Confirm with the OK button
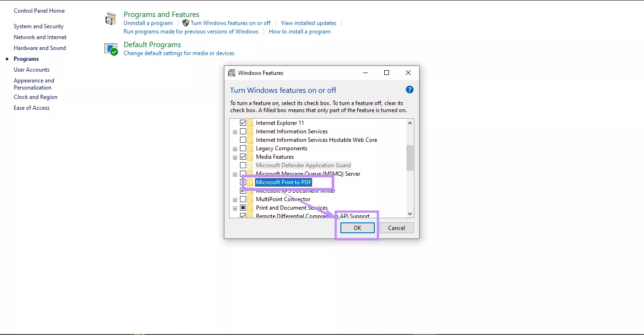644x335 pixels. (x=357, y=228)
